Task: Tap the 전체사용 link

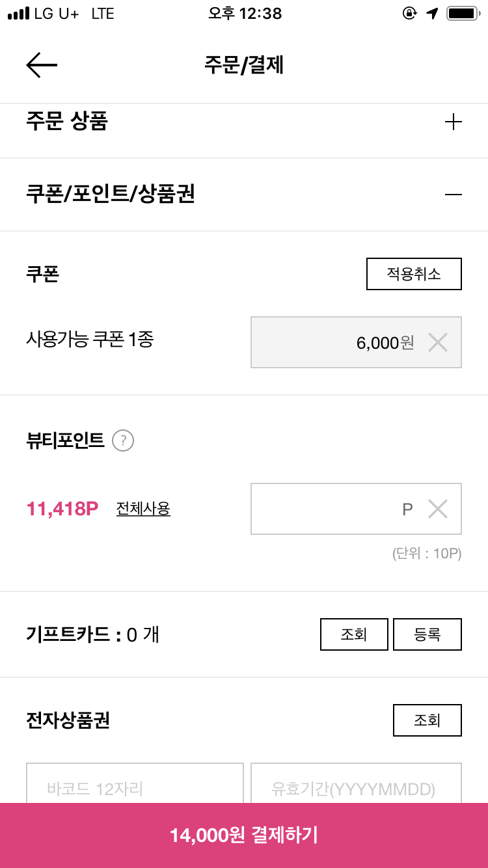Action: 143,508
